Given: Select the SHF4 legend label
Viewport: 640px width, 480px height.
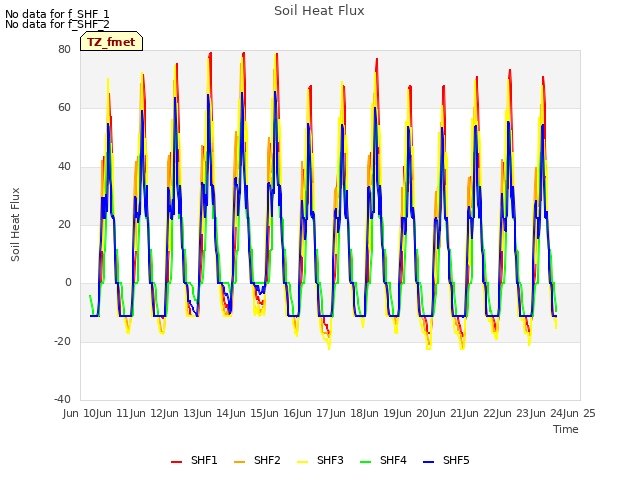Looking at the screenshot, I should (393, 460).
